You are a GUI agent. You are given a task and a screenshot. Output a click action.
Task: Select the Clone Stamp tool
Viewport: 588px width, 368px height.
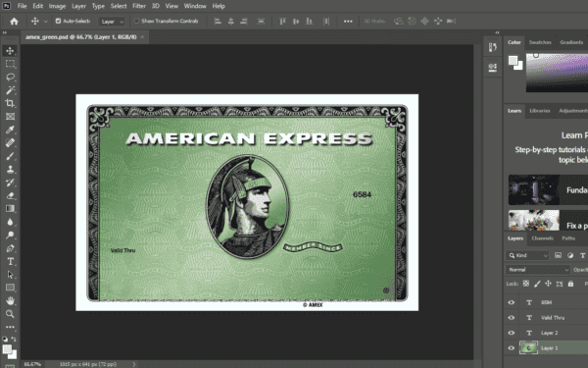[10, 169]
